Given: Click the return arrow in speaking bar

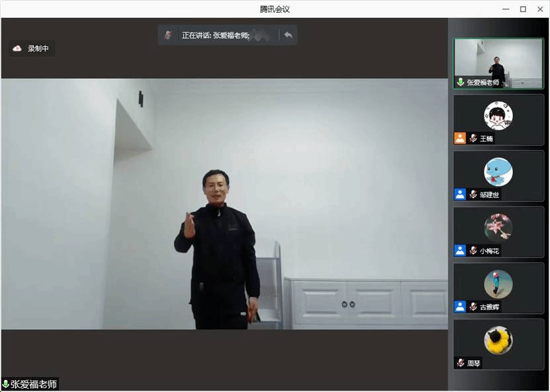Looking at the screenshot, I should (288, 35).
